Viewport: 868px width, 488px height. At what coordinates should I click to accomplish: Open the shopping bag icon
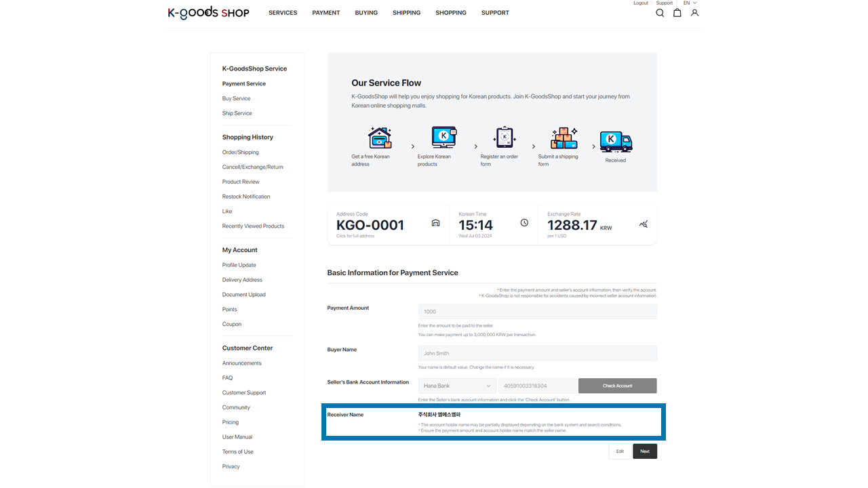point(677,13)
